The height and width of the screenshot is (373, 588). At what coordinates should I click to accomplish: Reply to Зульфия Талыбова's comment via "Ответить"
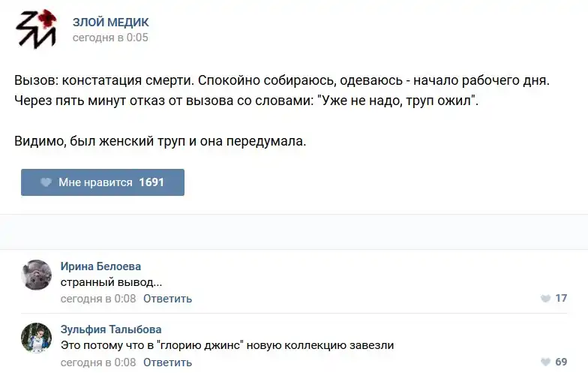pyautogui.click(x=167, y=362)
